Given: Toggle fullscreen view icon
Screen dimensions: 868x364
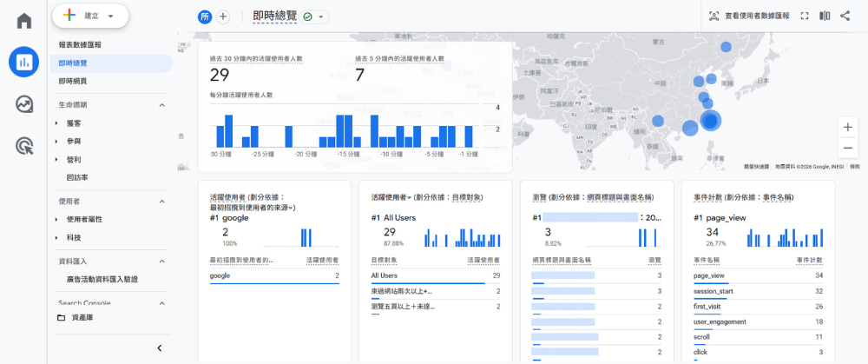Looking at the screenshot, I should (805, 16).
